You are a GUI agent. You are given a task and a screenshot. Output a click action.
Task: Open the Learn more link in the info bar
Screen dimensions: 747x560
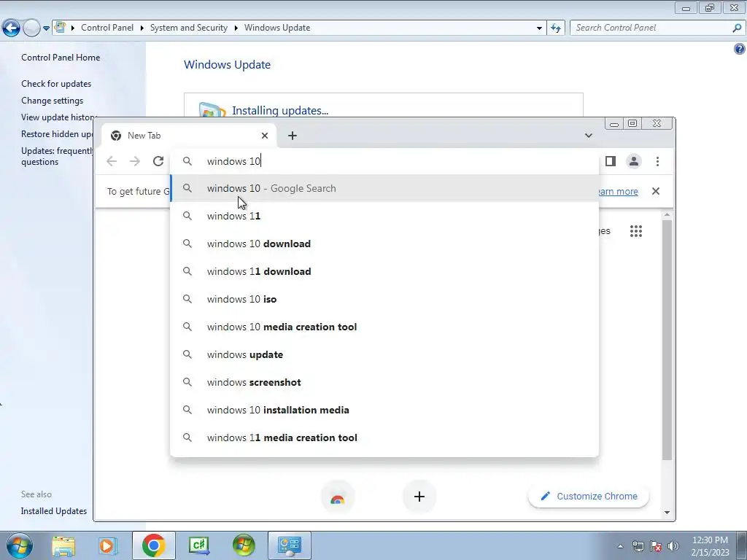pyautogui.click(x=617, y=192)
